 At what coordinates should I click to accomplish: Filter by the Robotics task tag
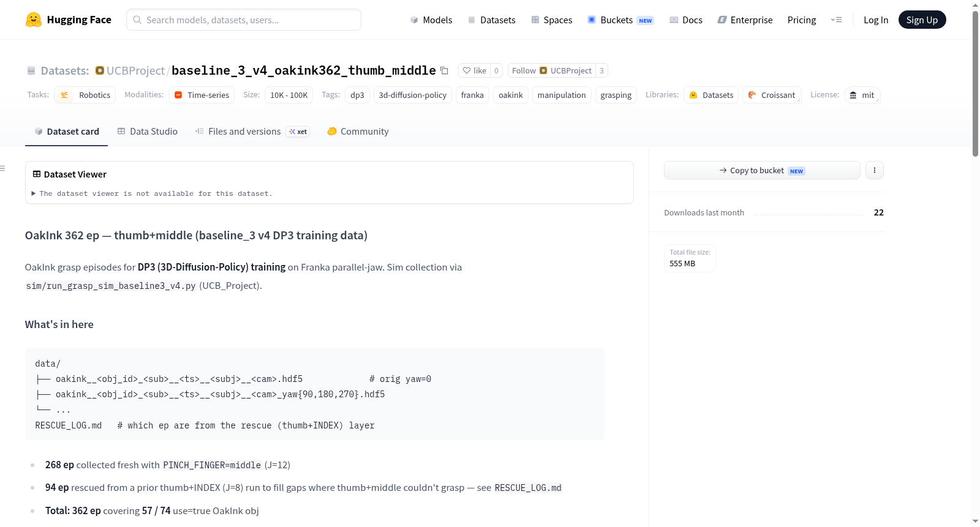pos(85,95)
